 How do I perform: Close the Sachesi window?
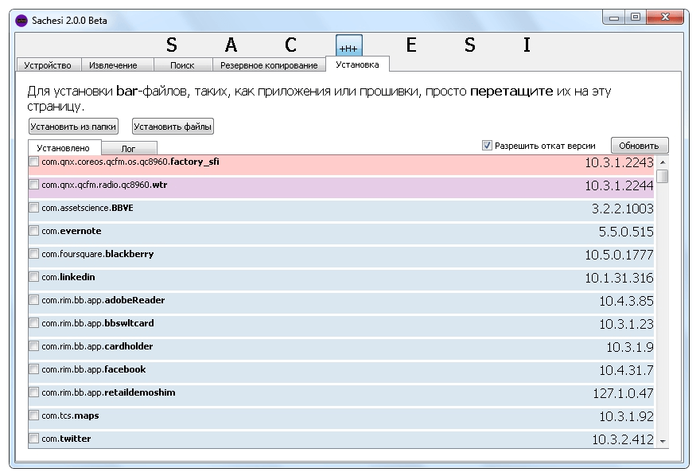pos(665,18)
